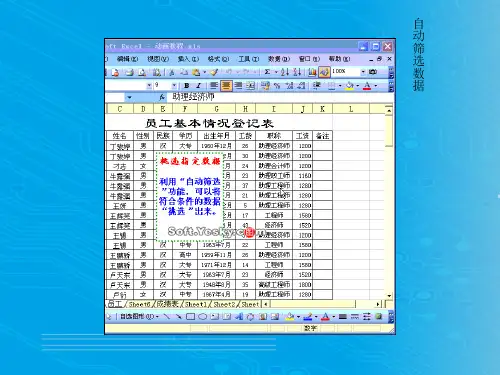Image resolution: width=500 pixels, height=375 pixels.
Task: Click the AutoSum sigma icon
Action: [267, 72]
